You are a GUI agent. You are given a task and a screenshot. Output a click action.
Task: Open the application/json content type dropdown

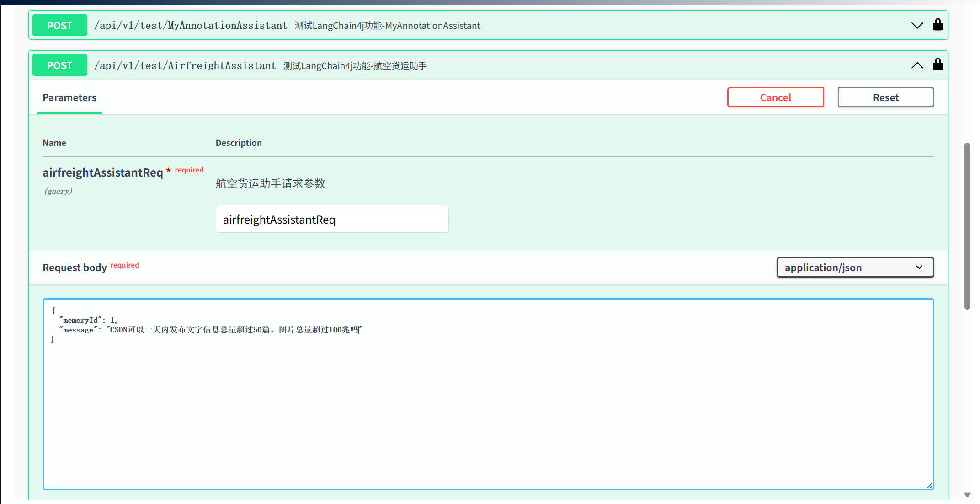(855, 268)
